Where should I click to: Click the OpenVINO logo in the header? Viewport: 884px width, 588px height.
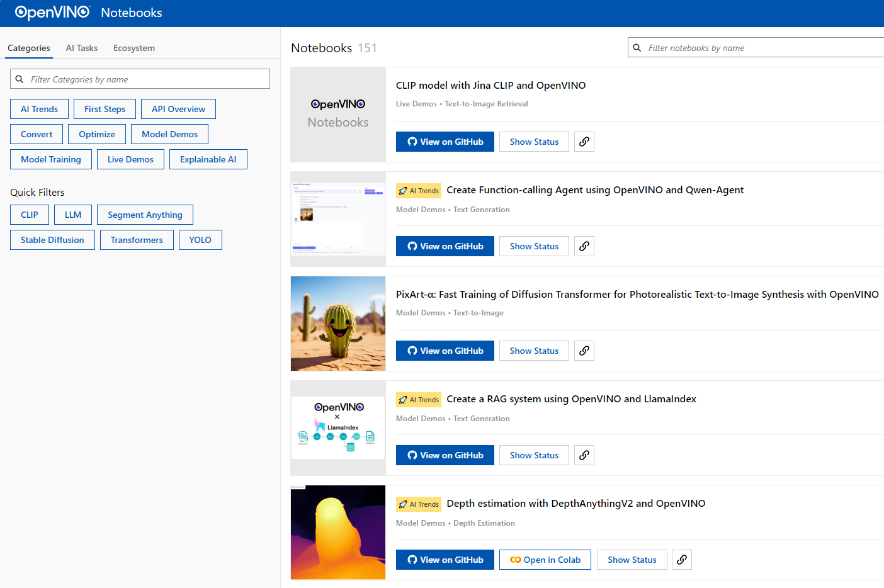[53, 13]
